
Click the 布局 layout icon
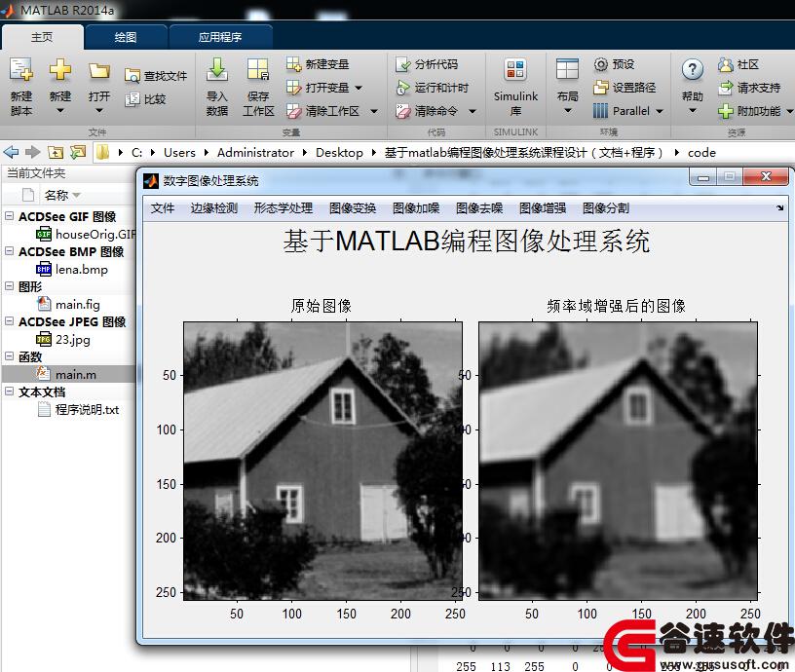click(x=567, y=69)
